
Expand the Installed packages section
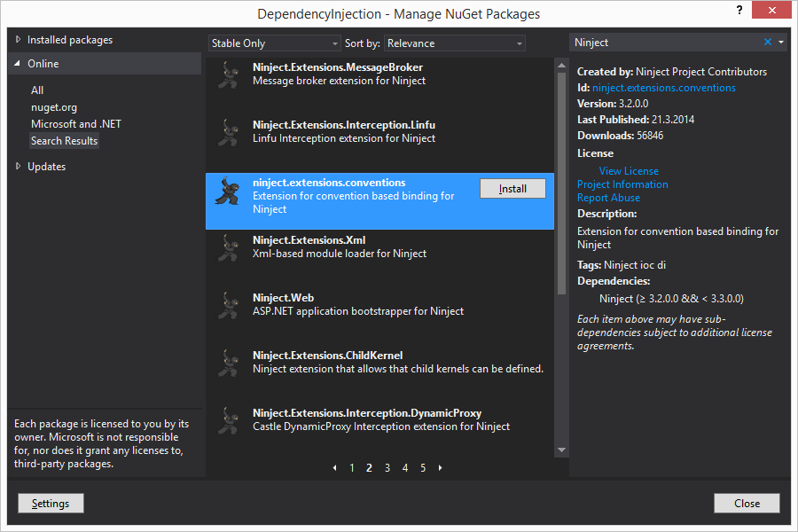tap(18, 39)
